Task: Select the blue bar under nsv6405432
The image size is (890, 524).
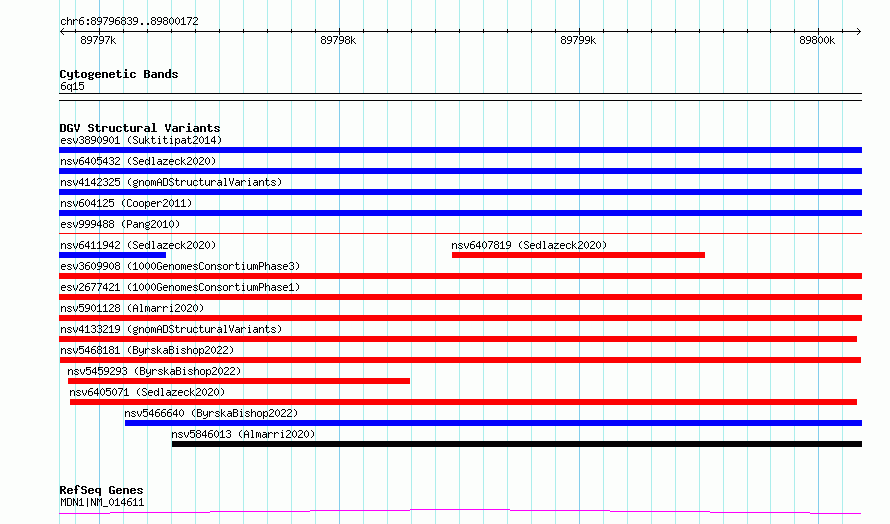Action: (x=460, y=171)
